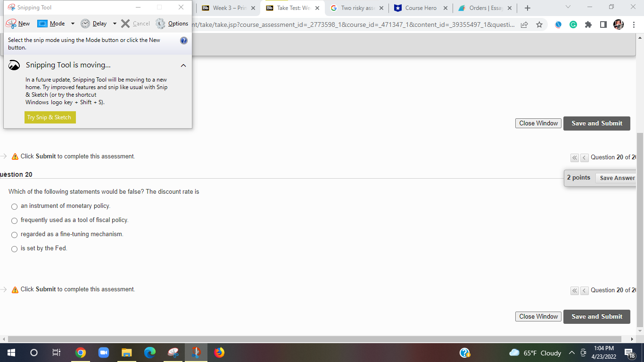
Task: Select the 'is set by the Fed' answer
Action: 14,249
